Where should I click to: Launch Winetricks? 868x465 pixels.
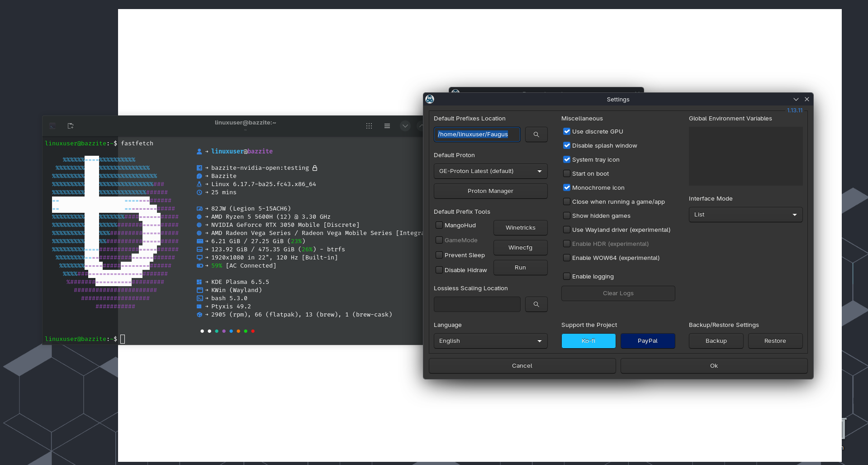tap(521, 228)
